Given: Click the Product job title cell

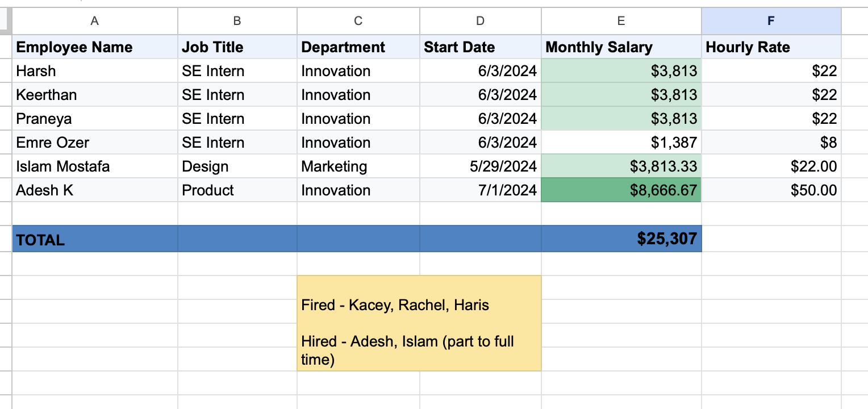Looking at the screenshot, I should pyautogui.click(x=237, y=190).
